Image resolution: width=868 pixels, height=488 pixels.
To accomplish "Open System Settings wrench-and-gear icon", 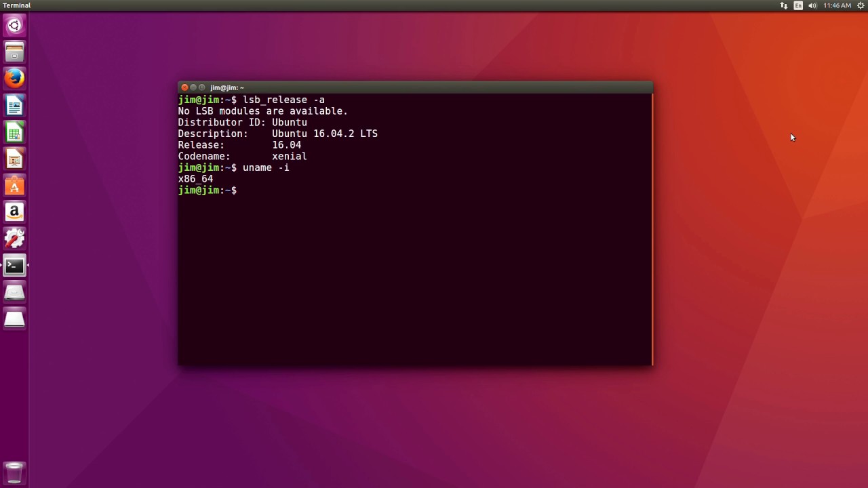I will 14,239.
